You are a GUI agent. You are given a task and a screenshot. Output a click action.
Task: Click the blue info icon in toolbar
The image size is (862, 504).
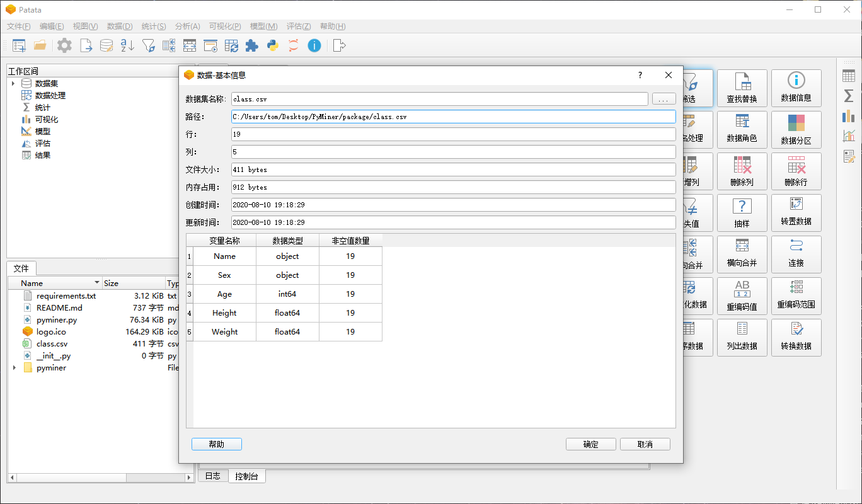tap(314, 45)
